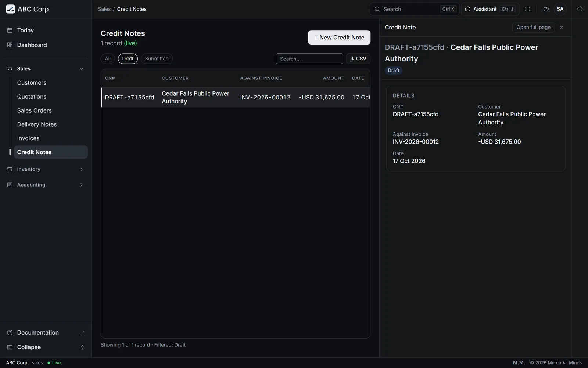This screenshot has width=588, height=368.
Task: Toggle the Draft filter pill
Action: tap(128, 59)
